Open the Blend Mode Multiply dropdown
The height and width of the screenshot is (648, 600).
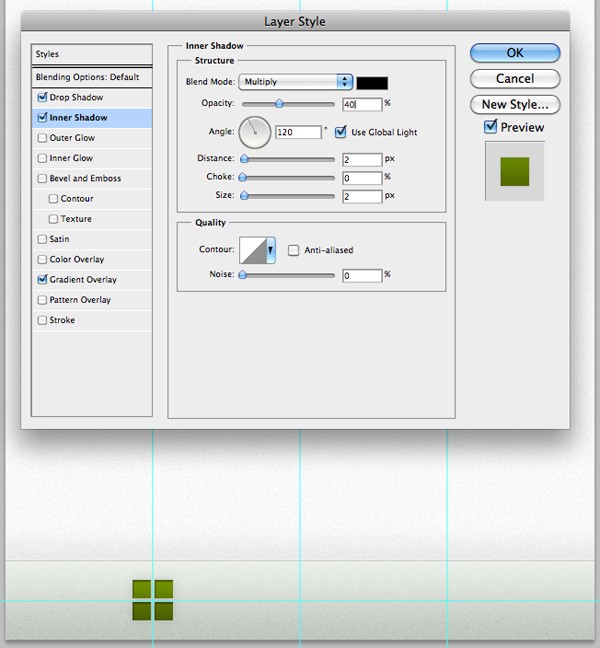point(295,82)
